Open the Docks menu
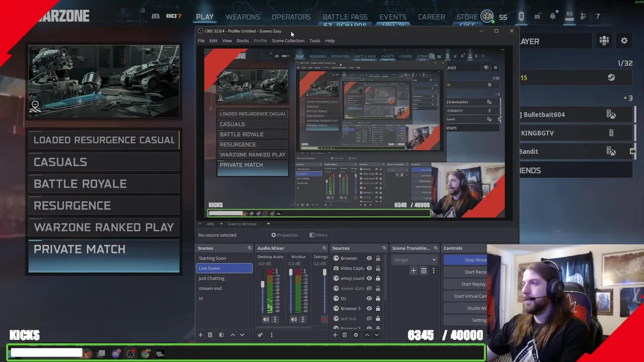This screenshot has height=362, width=644. tap(243, 41)
